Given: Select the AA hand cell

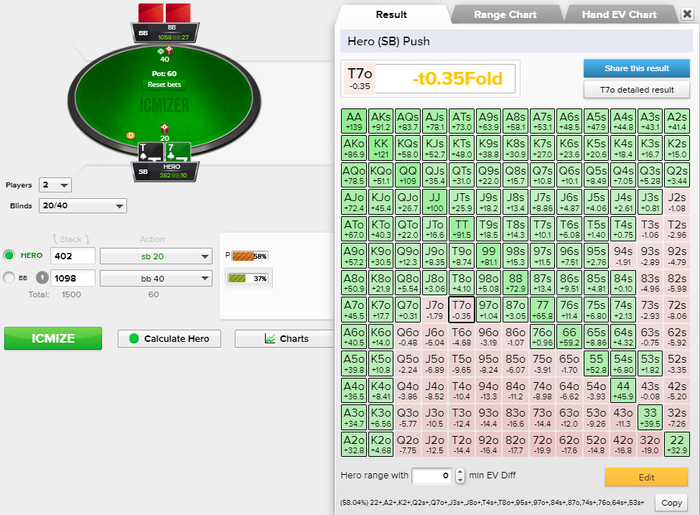Looking at the screenshot, I should click(x=354, y=121).
